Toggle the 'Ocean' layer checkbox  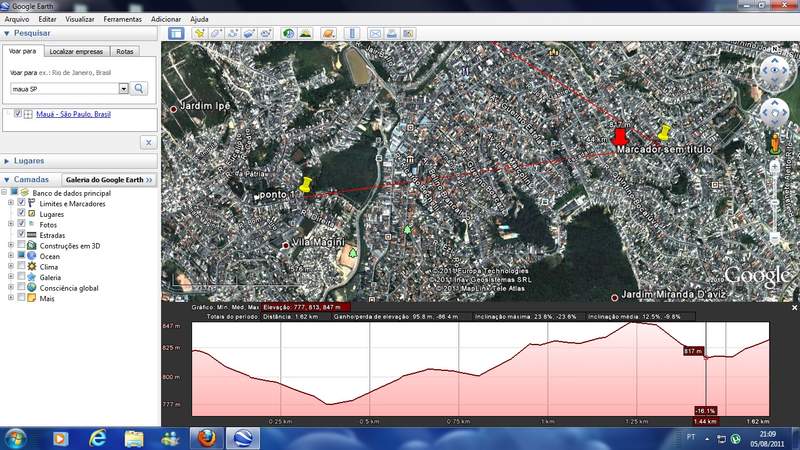(21, 255)
